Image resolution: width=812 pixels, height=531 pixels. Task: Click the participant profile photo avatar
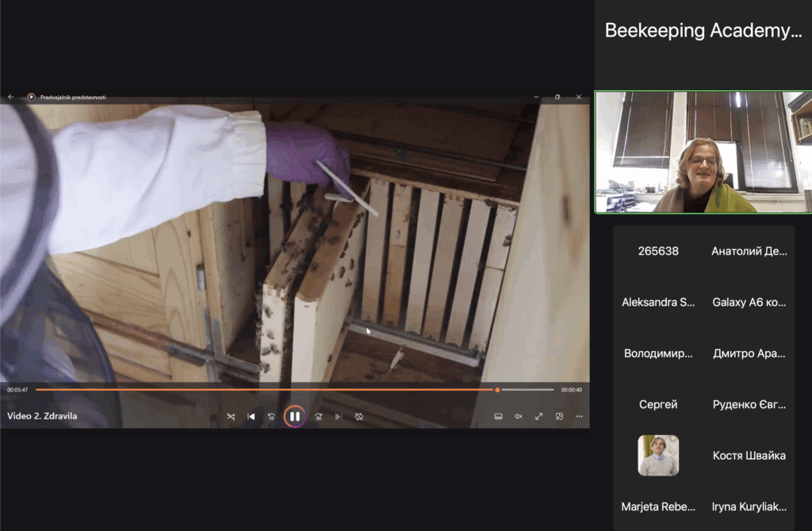(x=658, y=456)
